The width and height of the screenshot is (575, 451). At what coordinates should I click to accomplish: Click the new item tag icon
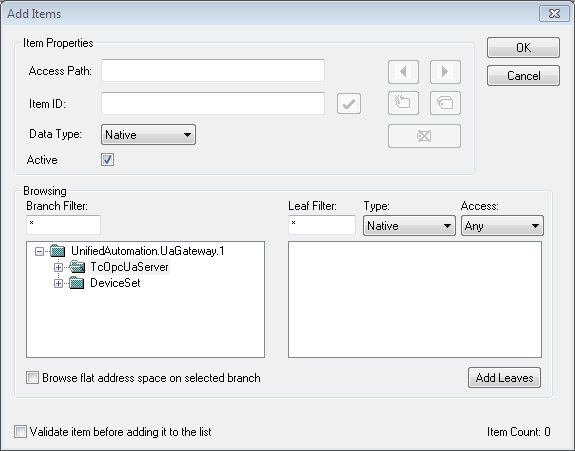coord(403,103)
